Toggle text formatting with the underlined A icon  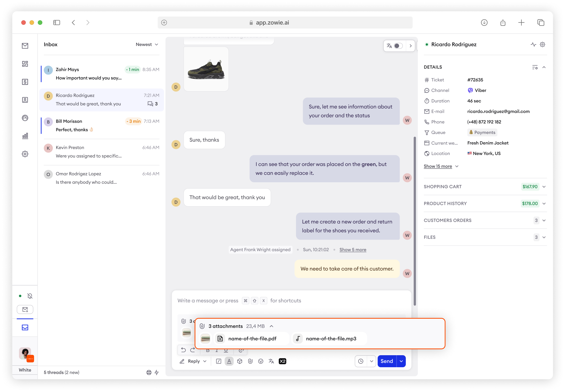point(229,361)
